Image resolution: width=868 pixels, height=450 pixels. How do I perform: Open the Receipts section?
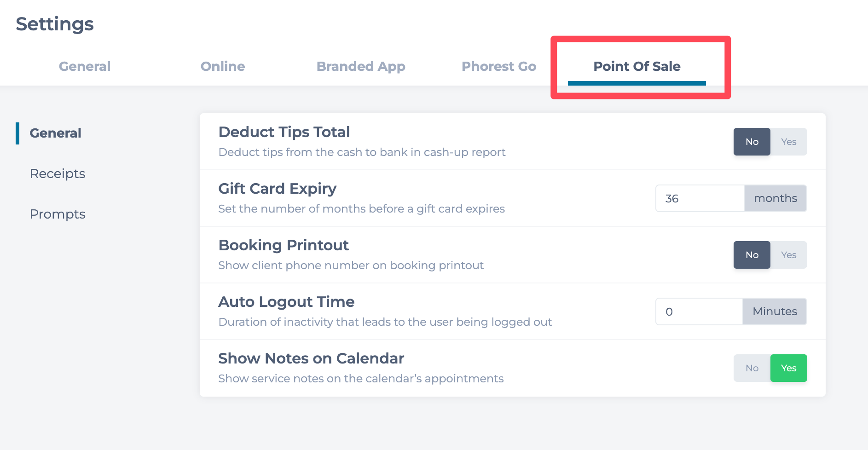pyautogui.click(x=58, y=173)
